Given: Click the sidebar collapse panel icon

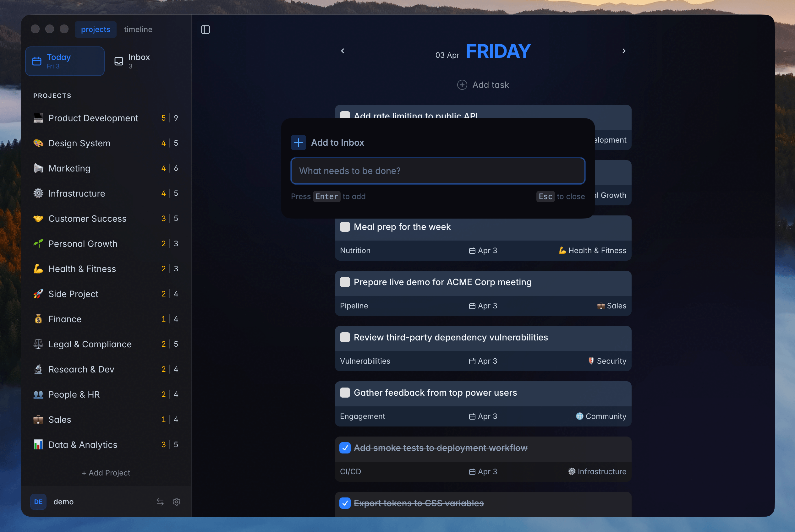Looking at the screenshot, I should tap(206, 30).
